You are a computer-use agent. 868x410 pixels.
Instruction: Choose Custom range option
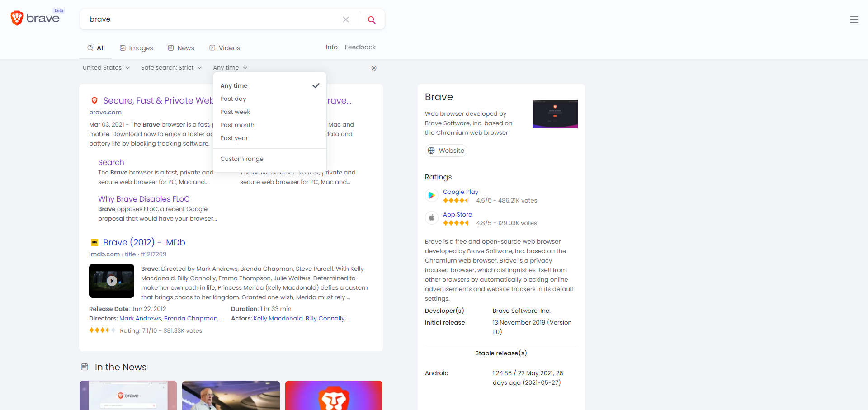pos(270,159)
